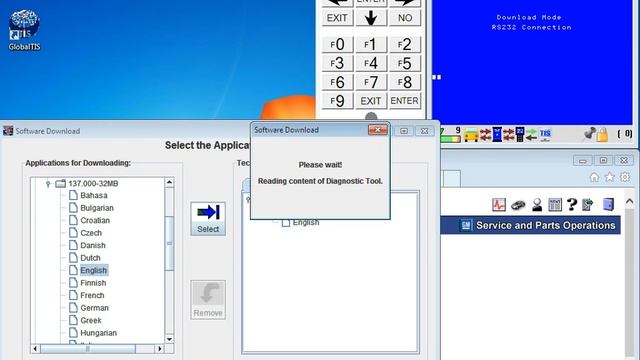Open the news page icon in GlobalTIS toolbar

pyautogui.click(x=555, y=204)
